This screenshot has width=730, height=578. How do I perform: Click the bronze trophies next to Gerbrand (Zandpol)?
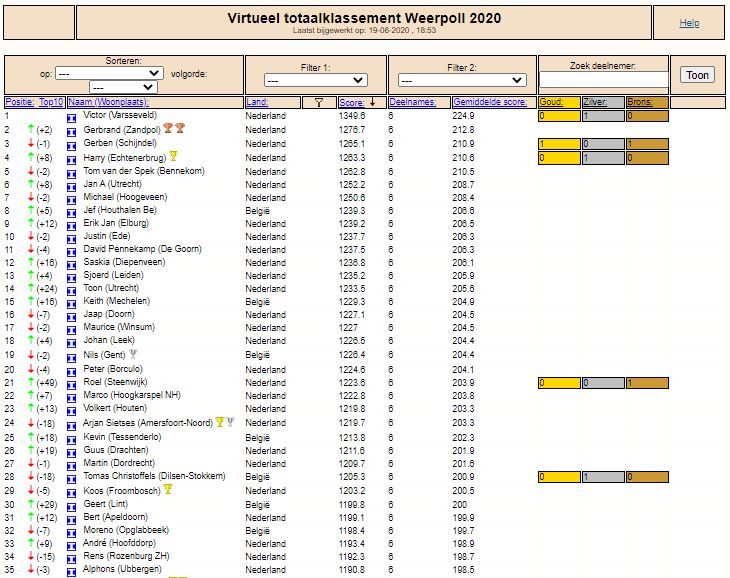click(174, 128)
